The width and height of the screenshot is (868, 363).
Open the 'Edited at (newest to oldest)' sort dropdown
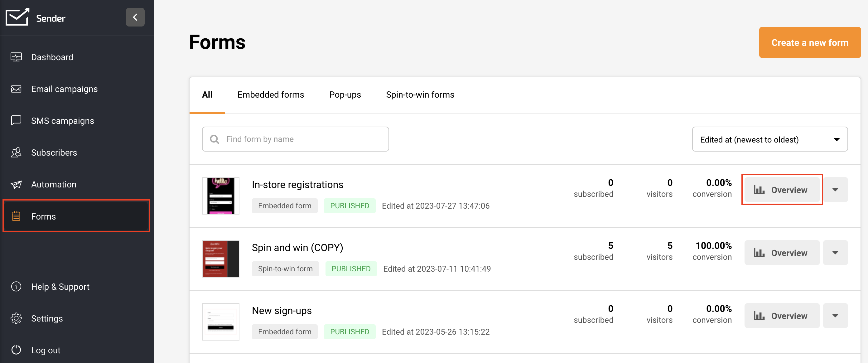tap(769, 139)
